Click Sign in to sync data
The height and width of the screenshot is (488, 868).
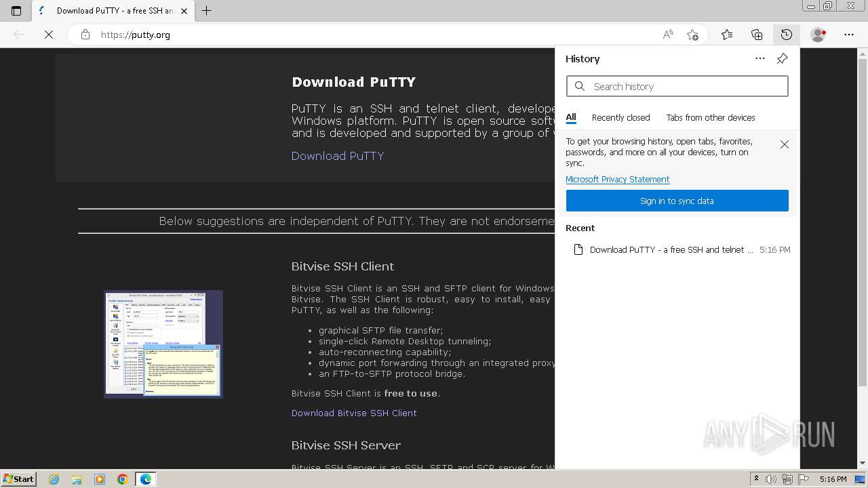coord(677,201)
